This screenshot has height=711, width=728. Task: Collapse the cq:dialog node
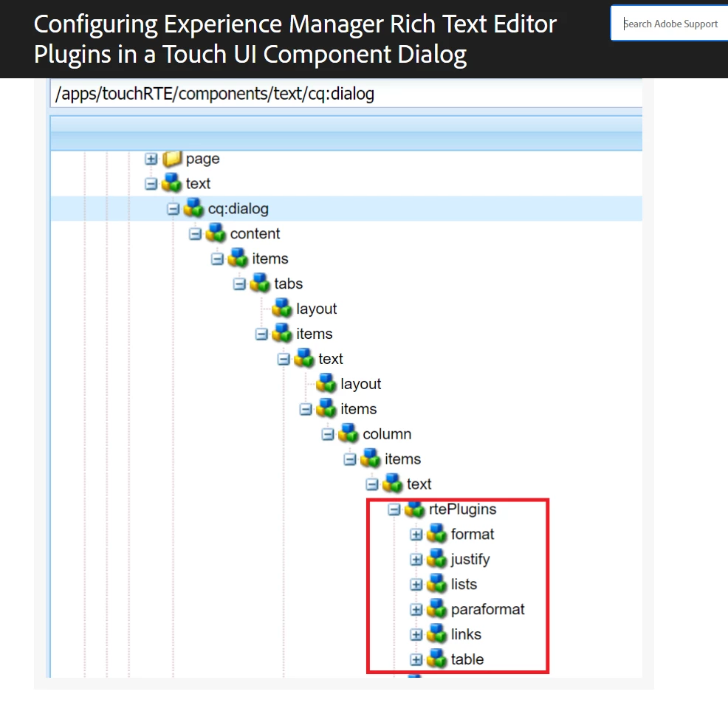[x=174, y=209]
